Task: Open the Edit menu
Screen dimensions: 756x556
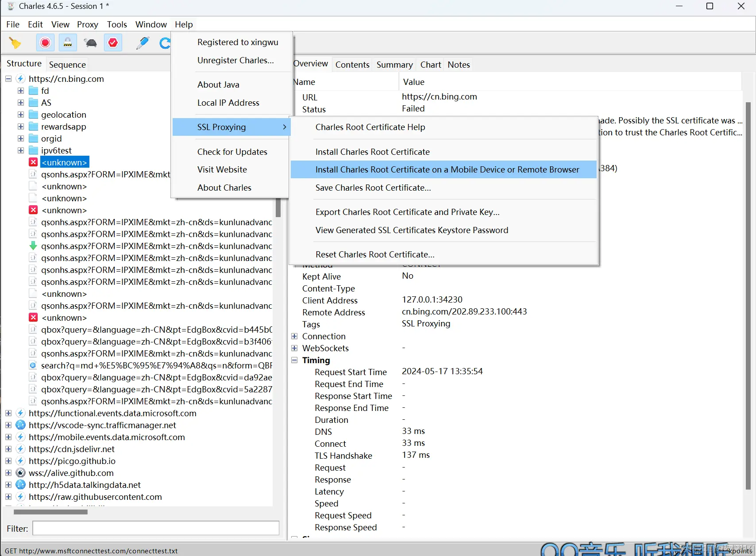Action: pos(35,24)
